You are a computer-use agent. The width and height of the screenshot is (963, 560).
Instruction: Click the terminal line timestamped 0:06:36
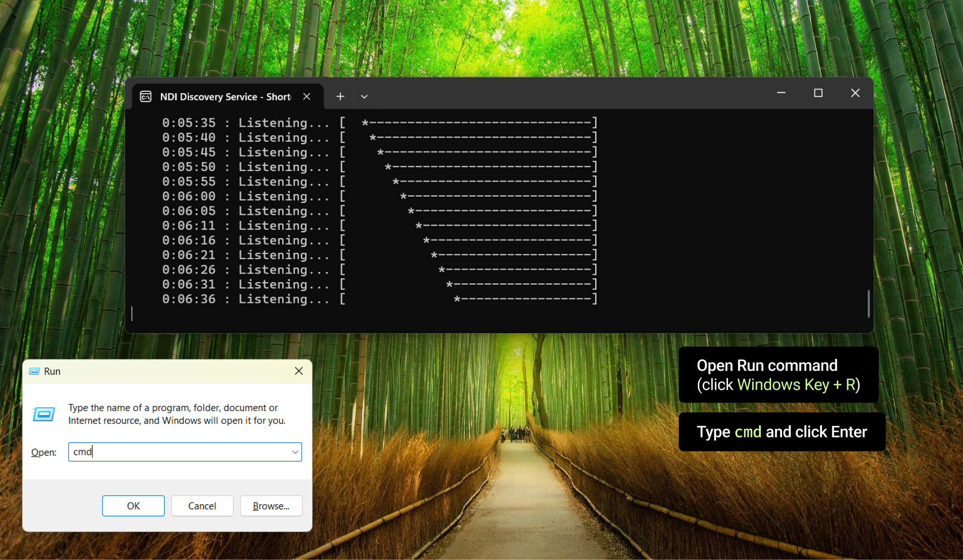379,299
